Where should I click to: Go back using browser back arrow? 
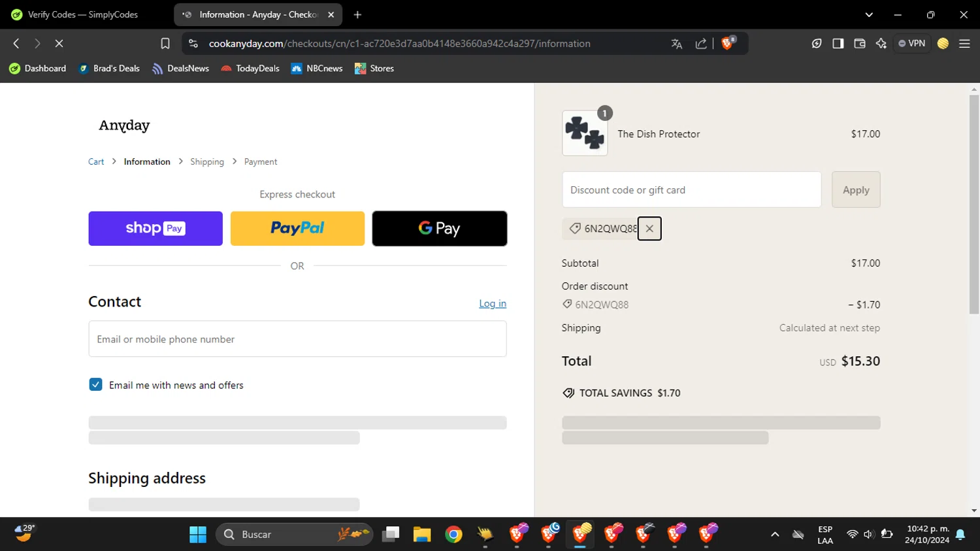16,43
